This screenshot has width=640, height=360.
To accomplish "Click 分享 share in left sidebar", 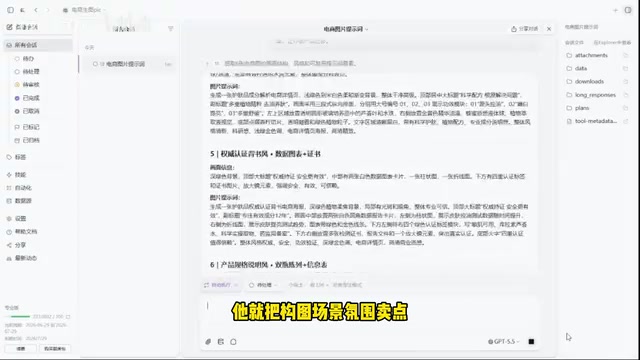I will (20, 245).
